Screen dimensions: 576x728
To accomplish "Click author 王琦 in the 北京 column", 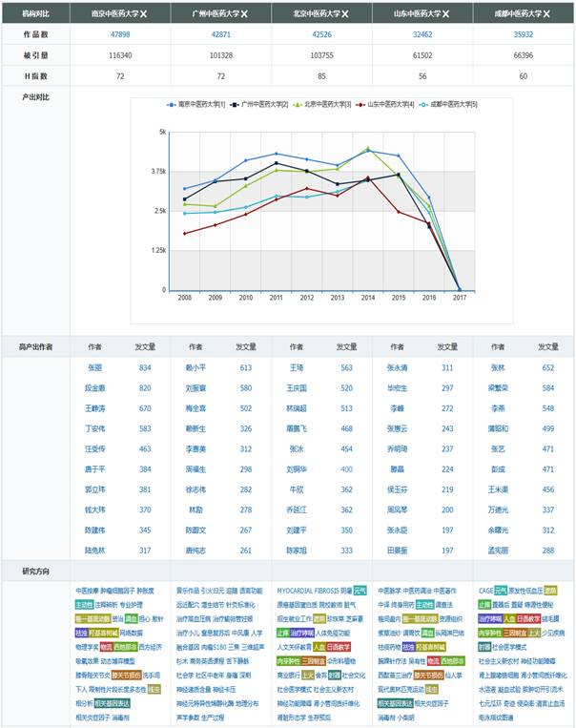I will pos(296,367).
